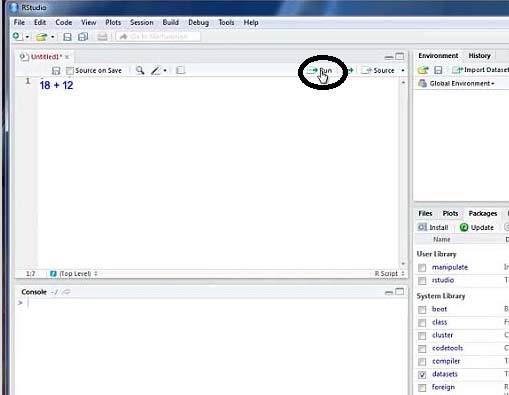The width and height of the screenshot is (509, 395).
Task: Click the Install packages button
Action: [433, 227]
